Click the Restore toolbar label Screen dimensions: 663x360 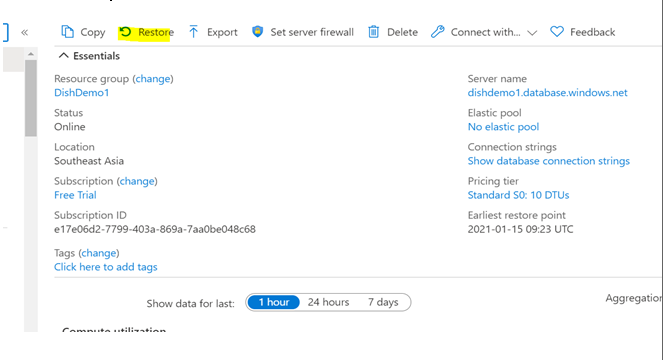pos(156,32)
